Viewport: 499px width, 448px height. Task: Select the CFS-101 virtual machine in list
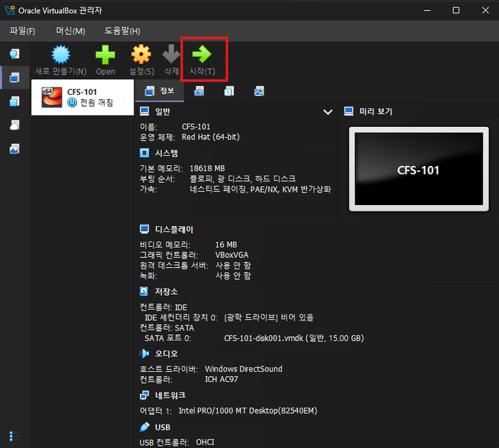(82, 97)
